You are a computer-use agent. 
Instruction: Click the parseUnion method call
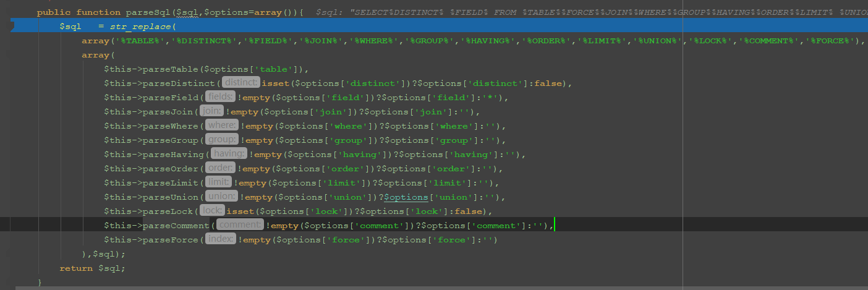[x=171, y=197]
